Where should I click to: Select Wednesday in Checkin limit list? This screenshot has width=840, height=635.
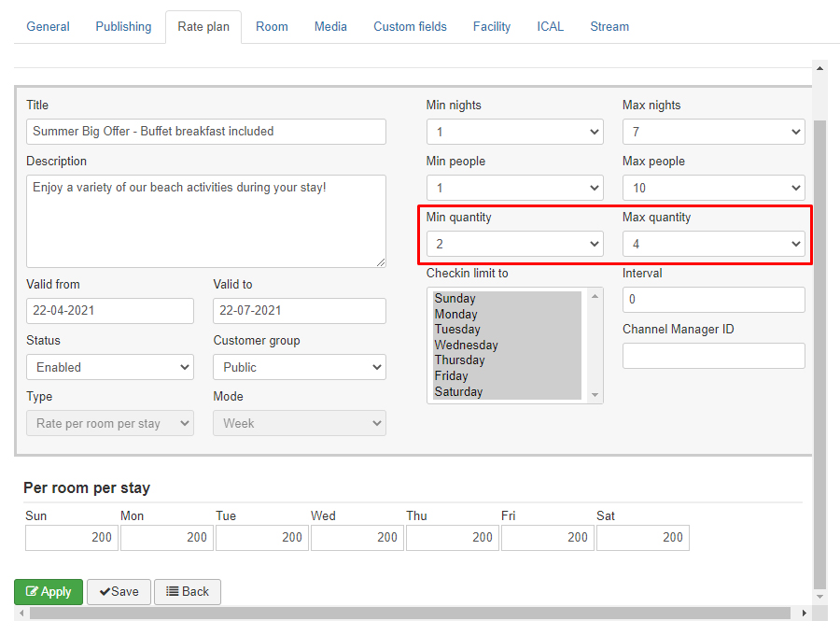(x=466, y=345)
